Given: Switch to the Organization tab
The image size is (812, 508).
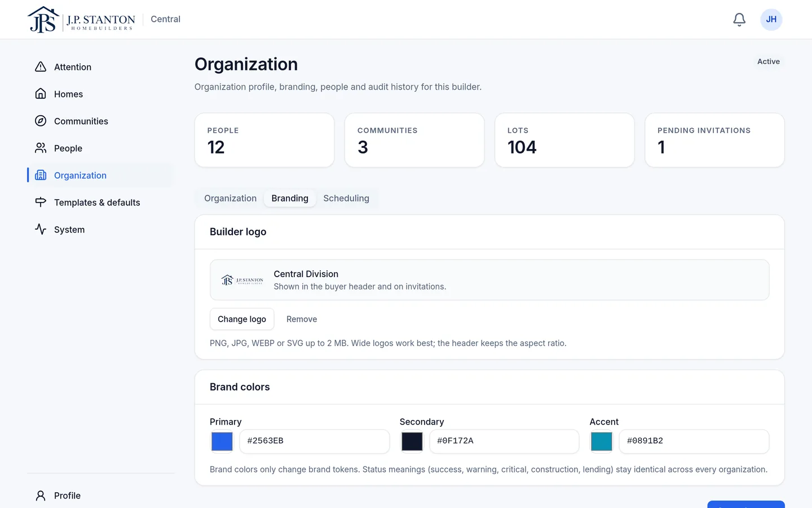Looking at the screenshot, I should [x=230, y=198].
